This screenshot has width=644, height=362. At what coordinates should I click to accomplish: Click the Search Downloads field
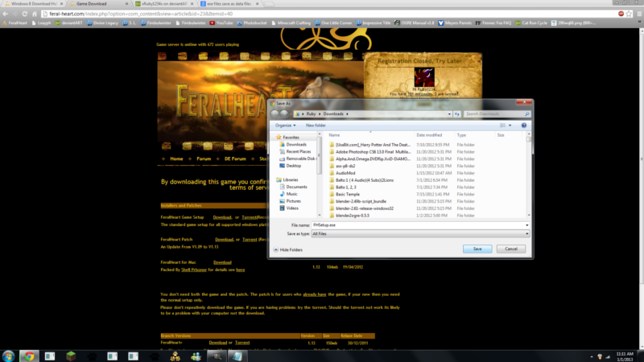496,113
